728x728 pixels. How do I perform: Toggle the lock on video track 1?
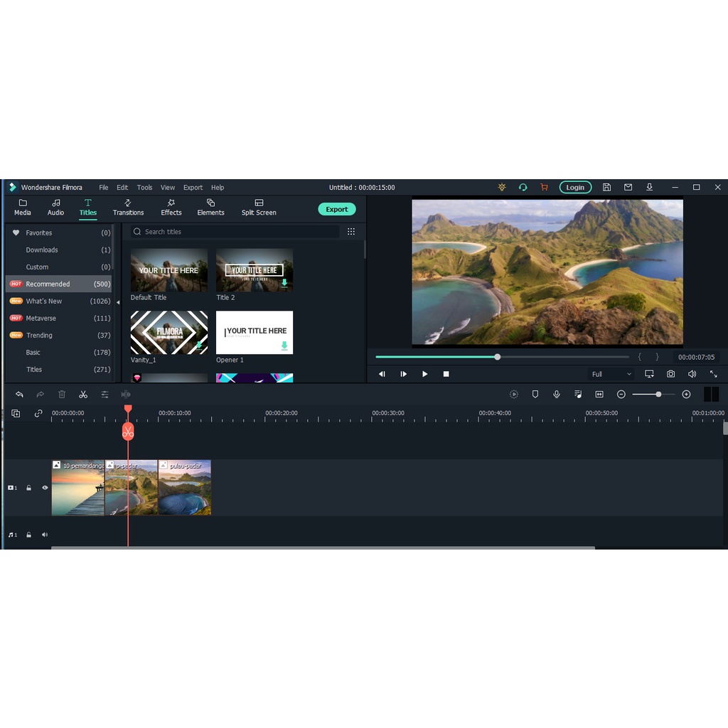(x=29, y=488)
